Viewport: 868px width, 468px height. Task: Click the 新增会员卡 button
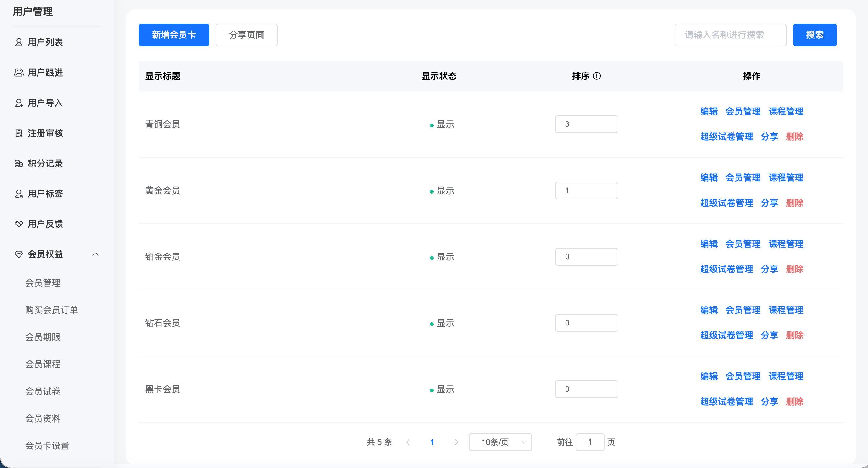click(174, 35)
